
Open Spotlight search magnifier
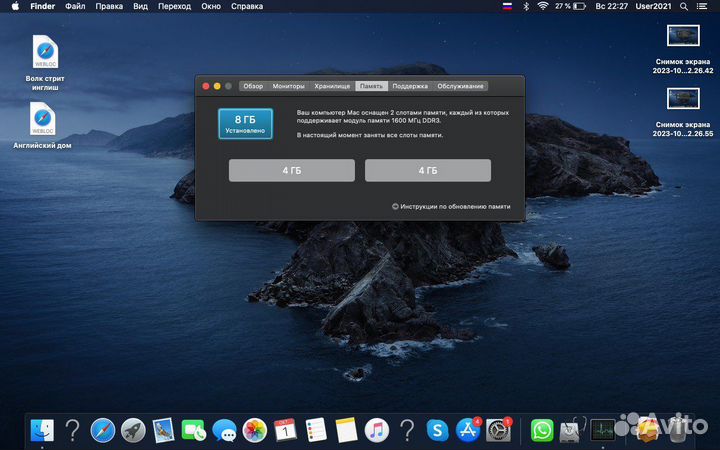click(x=684, y=6)
